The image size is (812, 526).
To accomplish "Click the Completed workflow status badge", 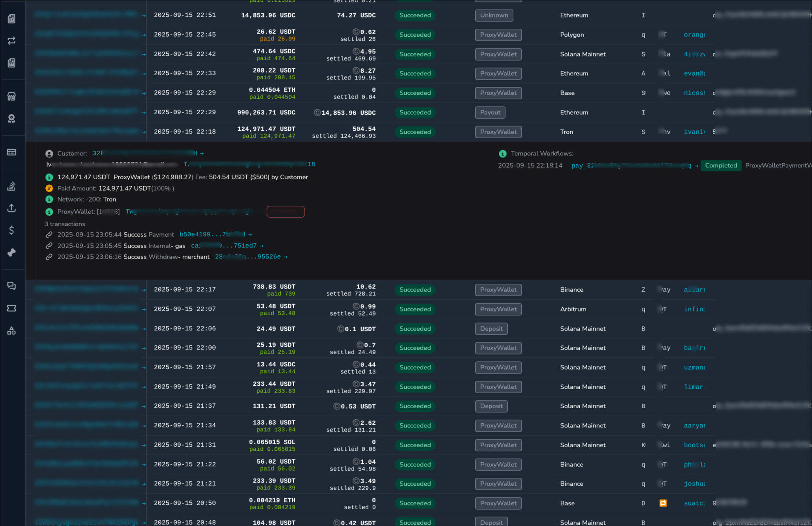I will pos(720,166).
